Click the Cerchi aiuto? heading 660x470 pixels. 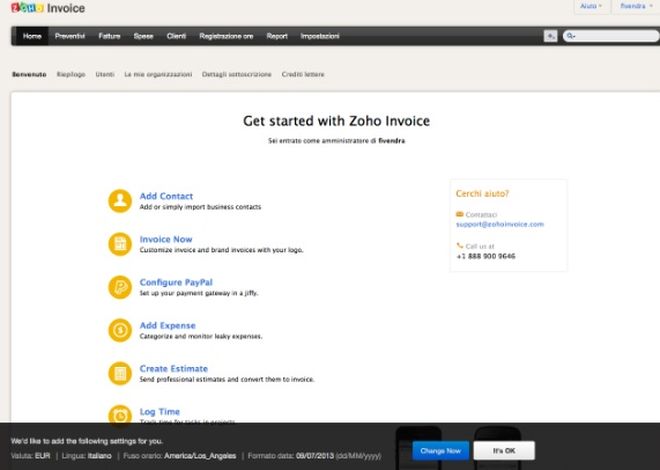click(x=482, y=194)
